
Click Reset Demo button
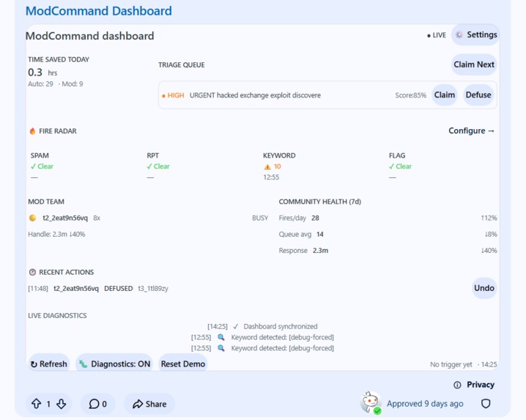coord(183,364)
